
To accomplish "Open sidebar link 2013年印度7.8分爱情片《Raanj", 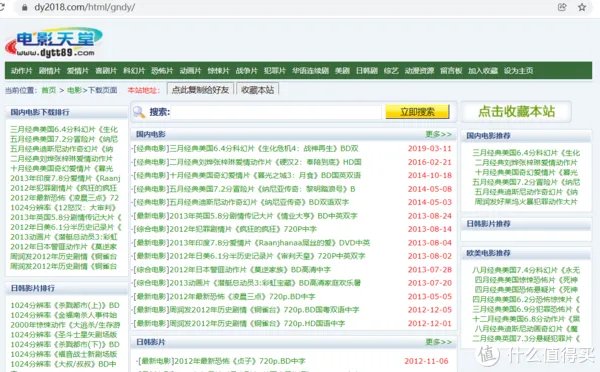I will (x=65, y=178).
